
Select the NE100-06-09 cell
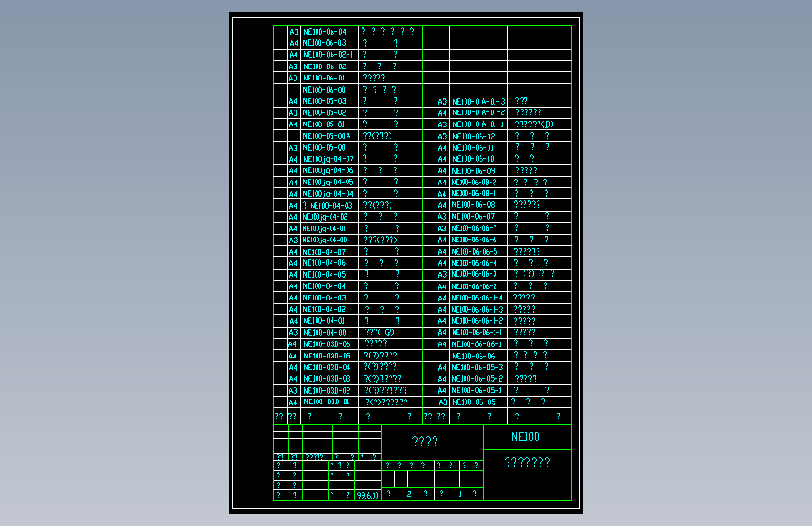tap(478, 170)
